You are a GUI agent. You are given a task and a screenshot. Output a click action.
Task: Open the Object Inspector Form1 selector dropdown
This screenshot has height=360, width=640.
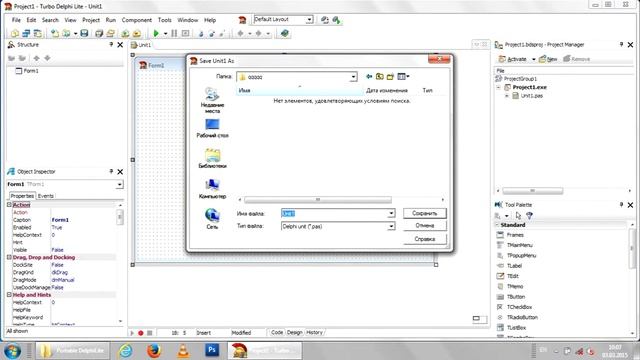119,184
